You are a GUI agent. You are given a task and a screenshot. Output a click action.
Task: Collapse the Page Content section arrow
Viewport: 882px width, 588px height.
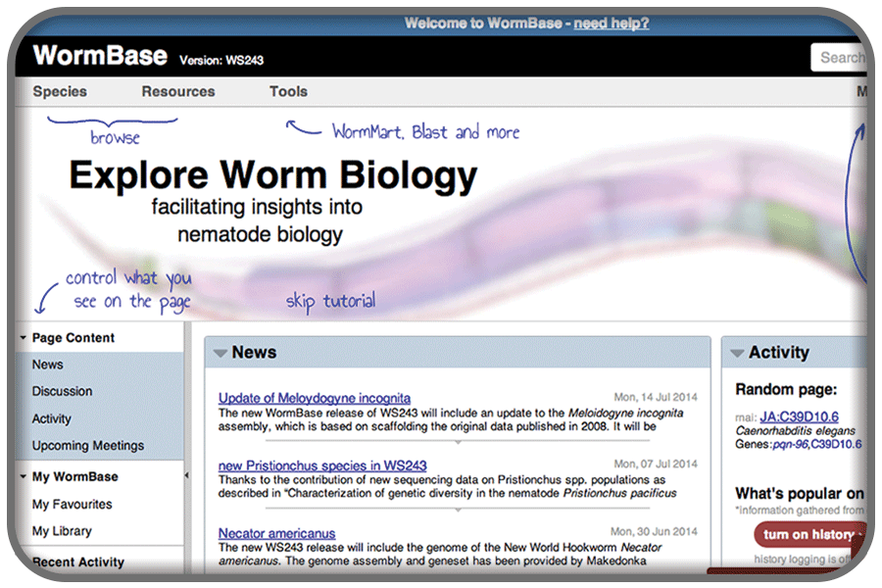pyautogui.click(x=24, y=337)
